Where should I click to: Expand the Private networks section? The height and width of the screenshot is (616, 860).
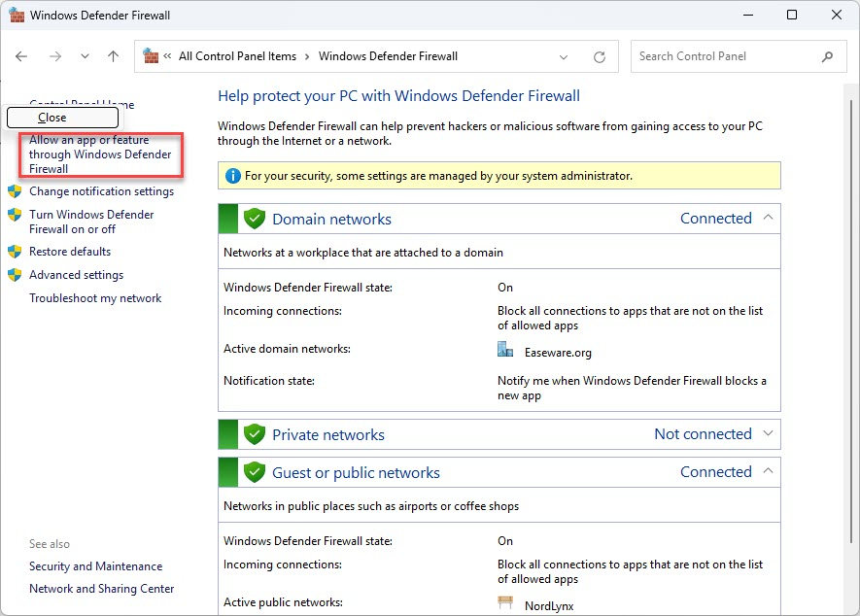click(769, 434)
